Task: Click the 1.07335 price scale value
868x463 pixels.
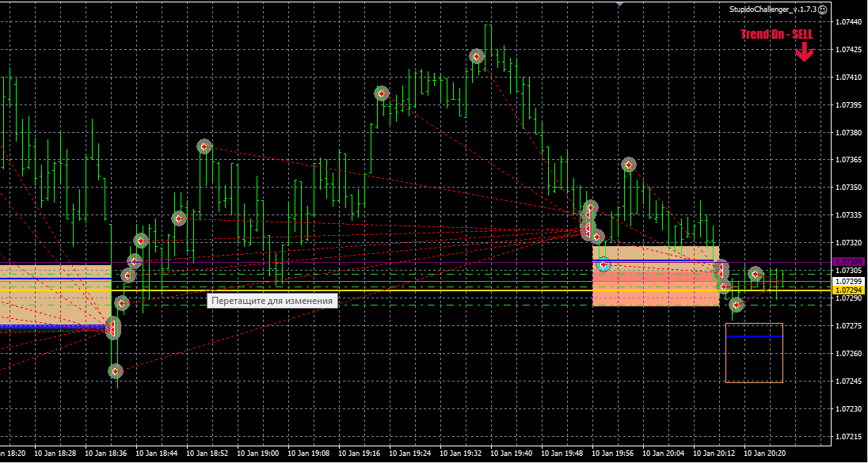Action: (849, 215)
